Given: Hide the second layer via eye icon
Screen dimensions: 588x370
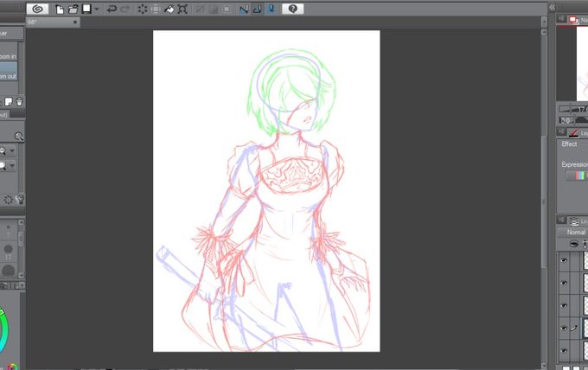Looking at the screenshot, I should (564, 283).
